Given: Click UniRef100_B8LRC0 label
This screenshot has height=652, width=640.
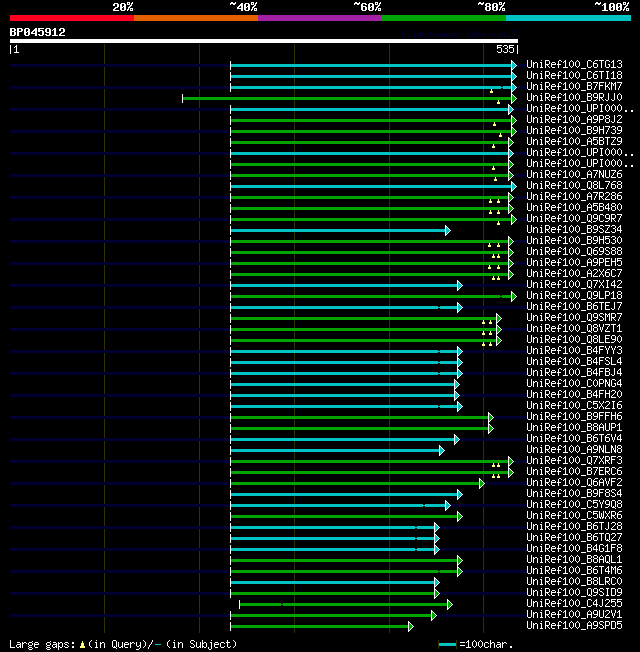Looking at the screenshot, I should pyautogui.click(x=574, y=581).
